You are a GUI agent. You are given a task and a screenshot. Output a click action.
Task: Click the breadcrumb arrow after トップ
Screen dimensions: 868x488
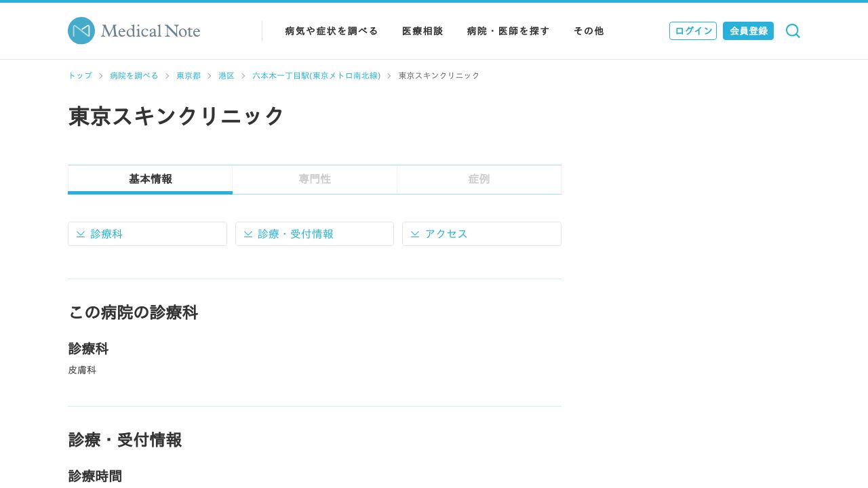click(x=100, y=76)
